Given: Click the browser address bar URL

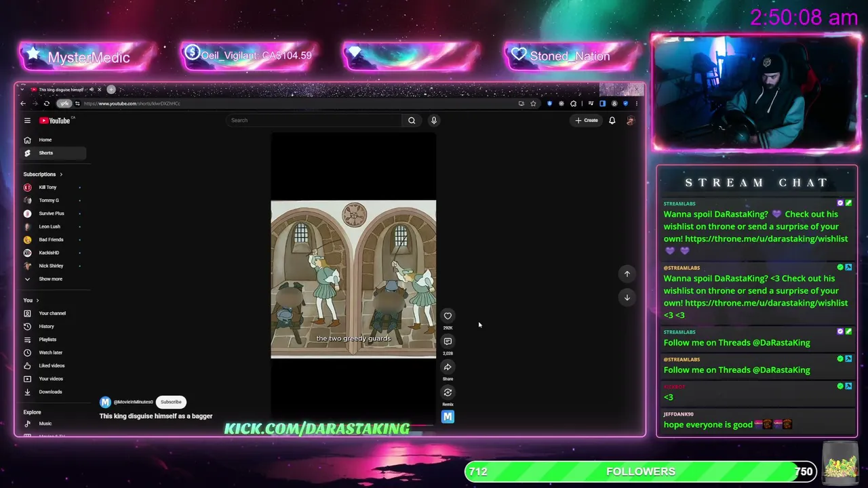Looking at the screenshot, I should coord(132,104).
